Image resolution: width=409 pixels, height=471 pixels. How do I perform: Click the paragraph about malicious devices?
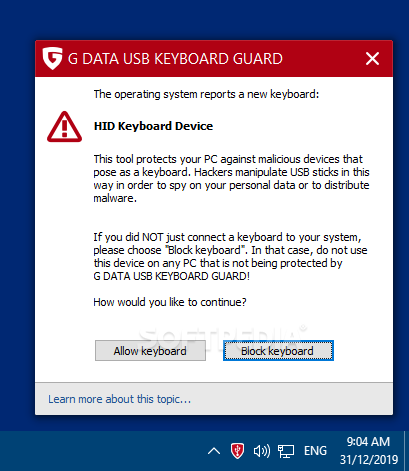click(x=231, y=178)
